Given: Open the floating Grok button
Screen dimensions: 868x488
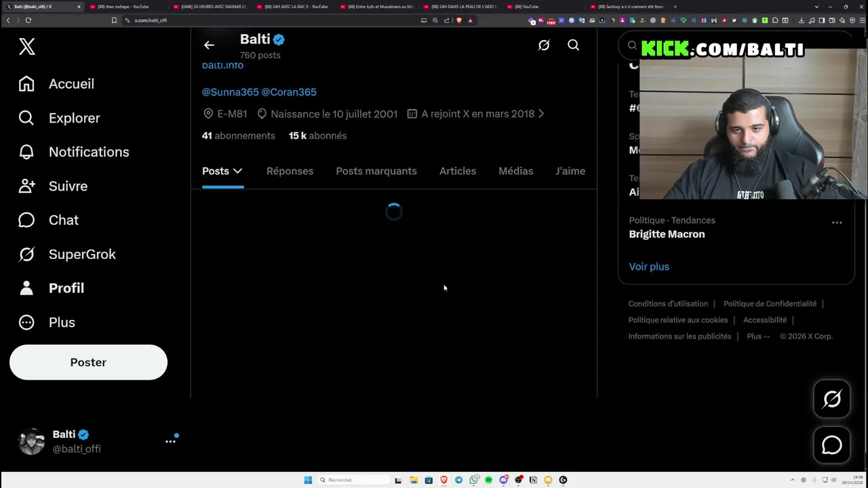Looking at the screenshot, I should tap(832, 399).
